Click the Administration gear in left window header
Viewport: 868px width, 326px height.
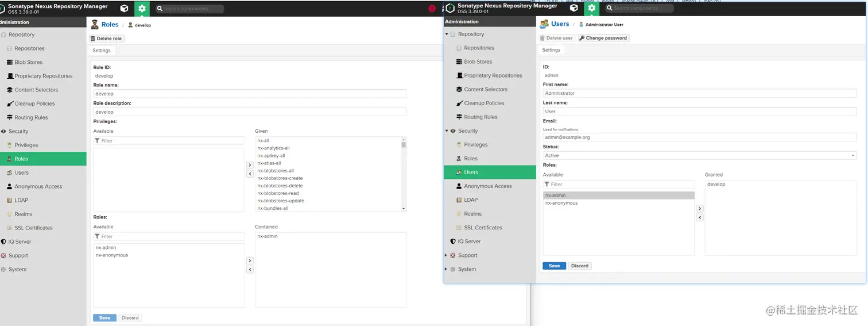point(142,9)
